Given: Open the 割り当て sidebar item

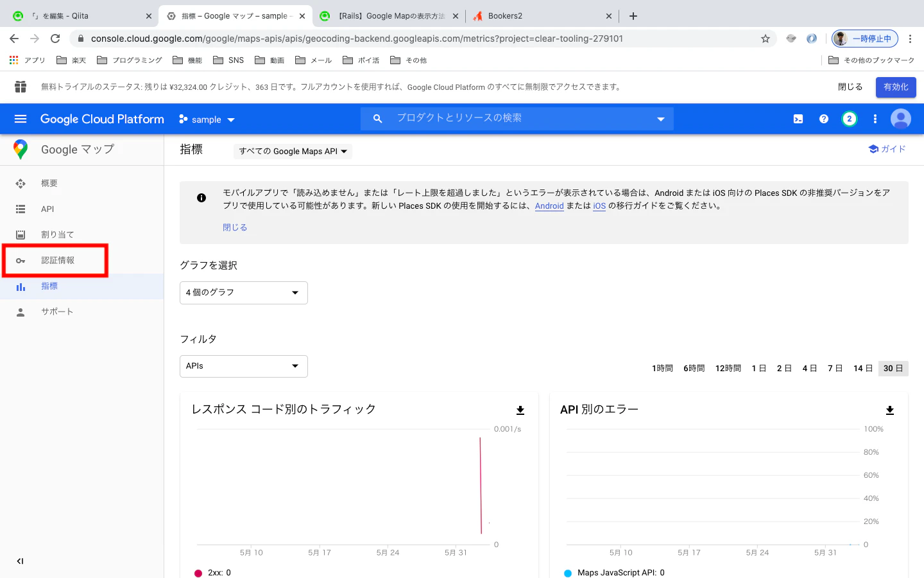Looking at the screenshot, I should (x=81, y=235).
